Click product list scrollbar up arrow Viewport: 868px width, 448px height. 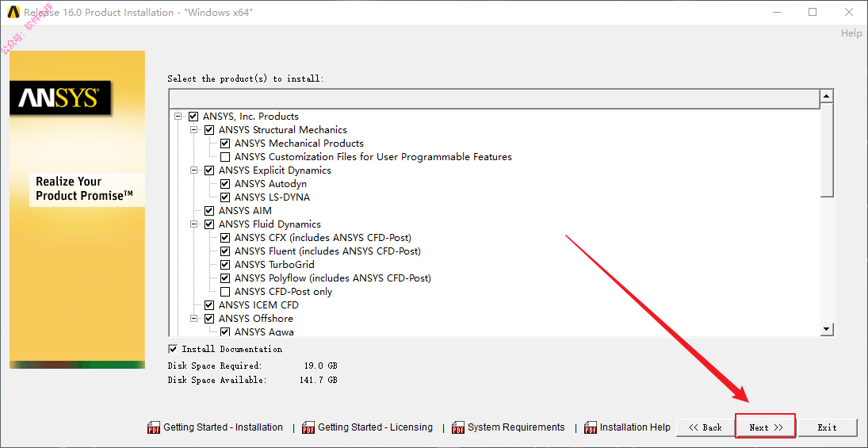pyautogui.click(x=827, y=97)
